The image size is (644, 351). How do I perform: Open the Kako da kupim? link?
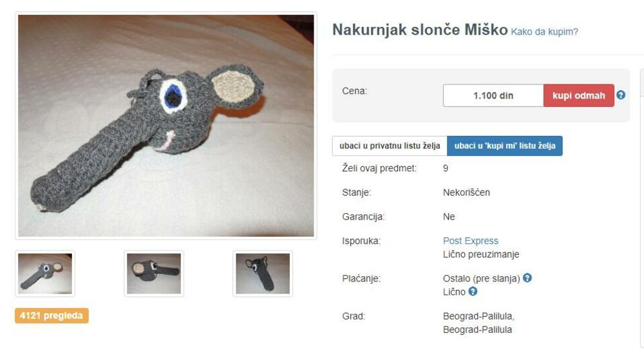(x=544, y=32)
